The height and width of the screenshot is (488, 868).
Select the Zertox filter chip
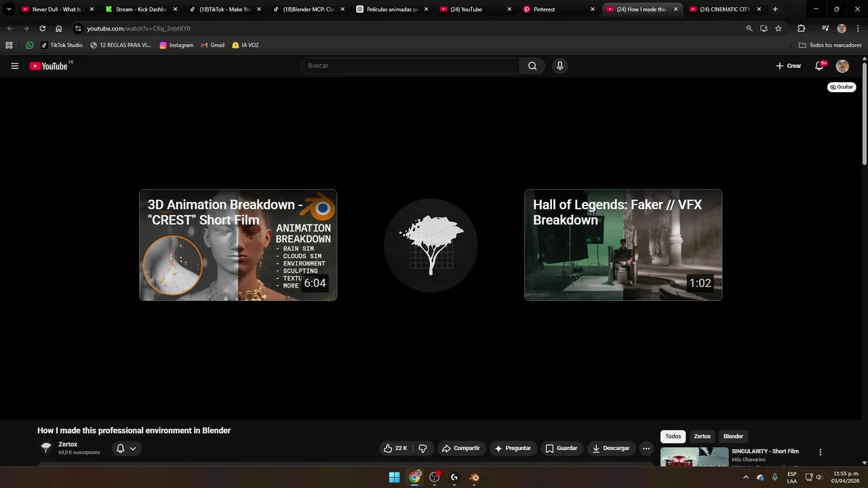[702, 436]
